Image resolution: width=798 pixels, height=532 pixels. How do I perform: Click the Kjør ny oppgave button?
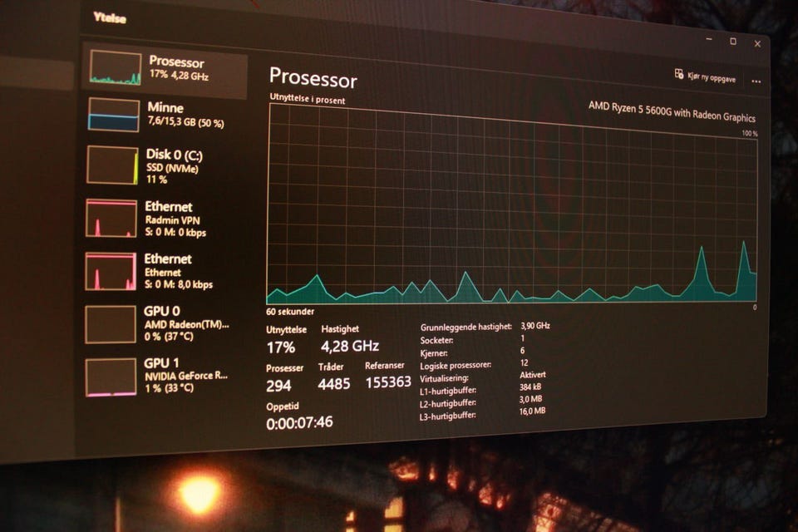705,76
